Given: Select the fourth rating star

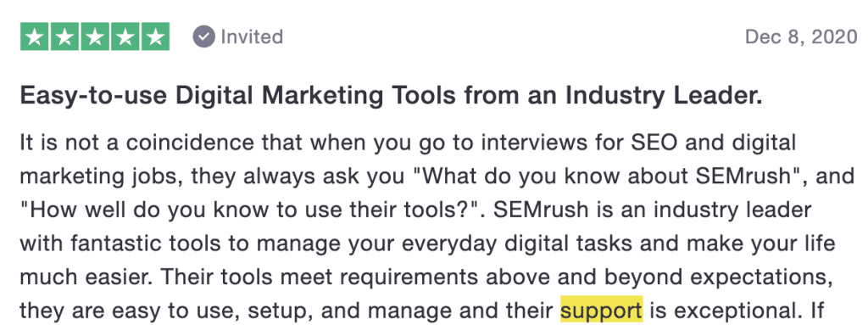Looking at the screenshot, I should click(125, 37).
